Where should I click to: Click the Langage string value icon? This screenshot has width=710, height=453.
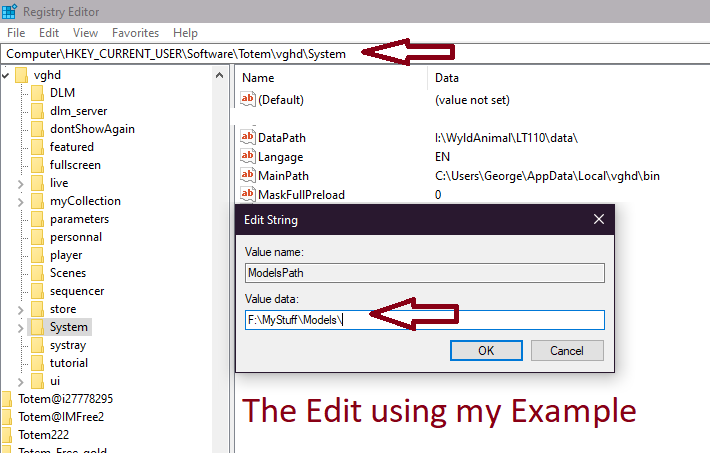tap(249, 156)
